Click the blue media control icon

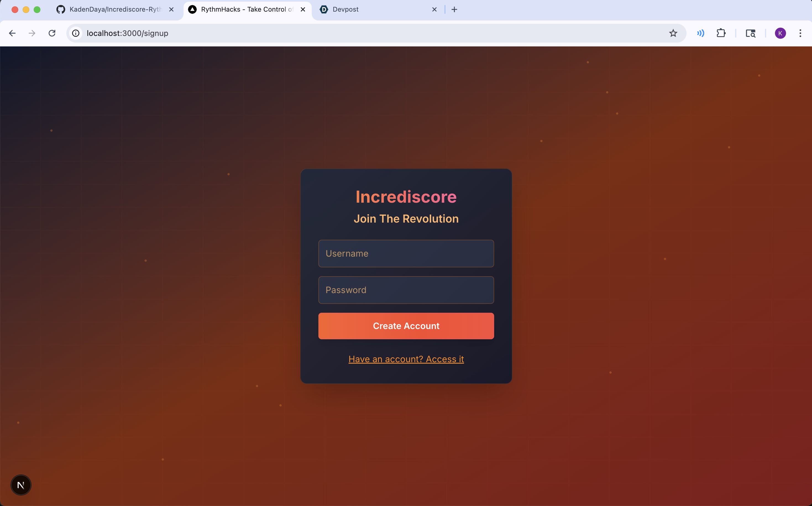click(700, 33)
